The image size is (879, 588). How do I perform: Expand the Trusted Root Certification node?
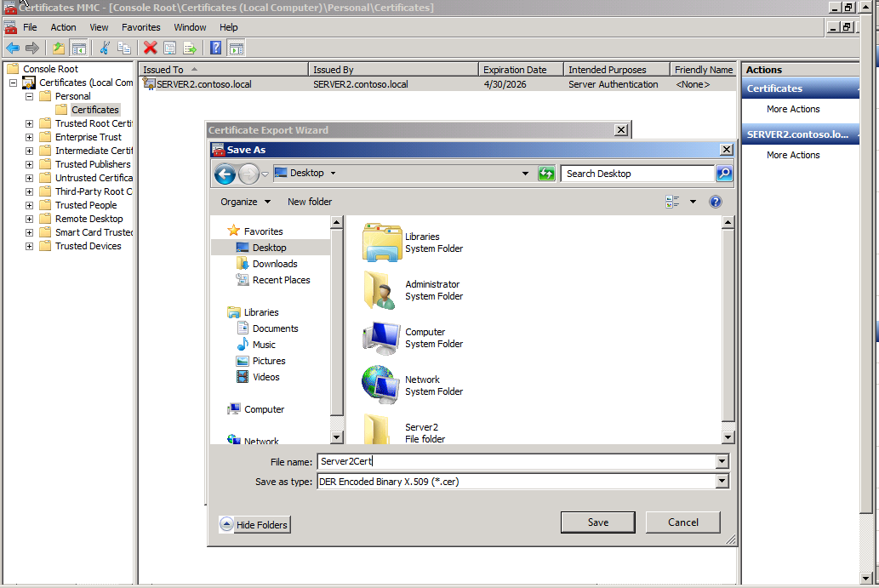pos(29,123)
